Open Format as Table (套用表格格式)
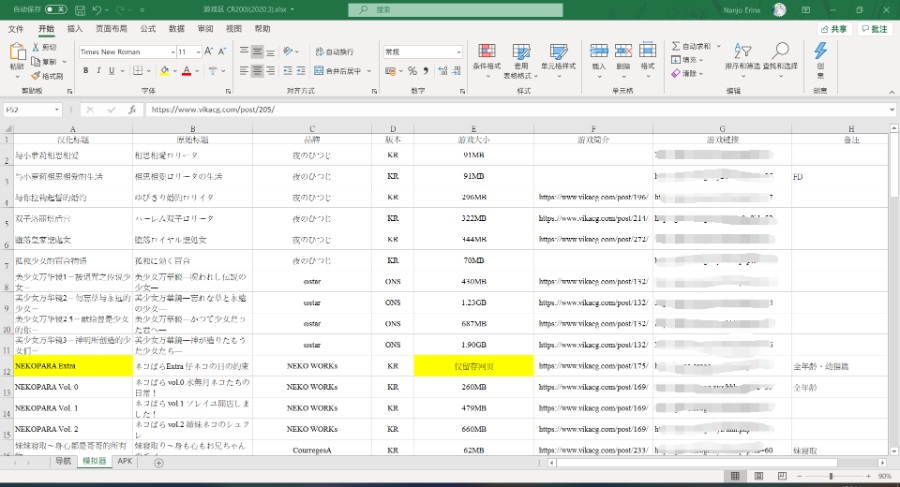The image size is (900, 487). [521, 61]
